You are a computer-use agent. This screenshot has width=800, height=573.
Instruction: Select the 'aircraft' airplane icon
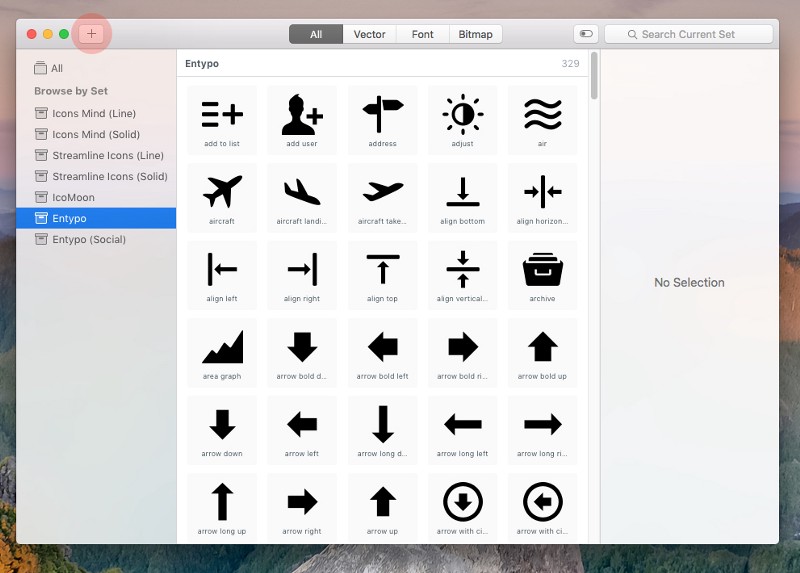[222, 195]
